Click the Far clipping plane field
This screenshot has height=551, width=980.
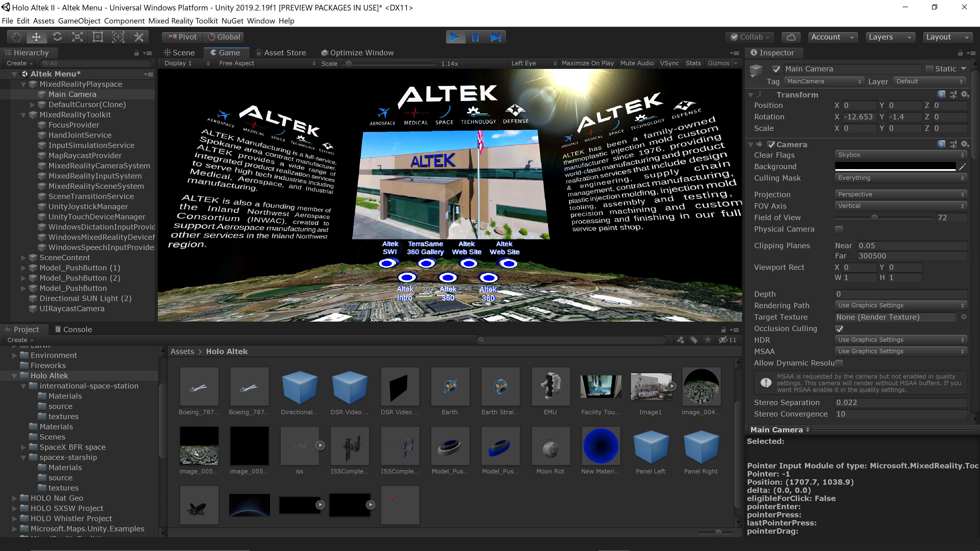(x=912, y=256)
